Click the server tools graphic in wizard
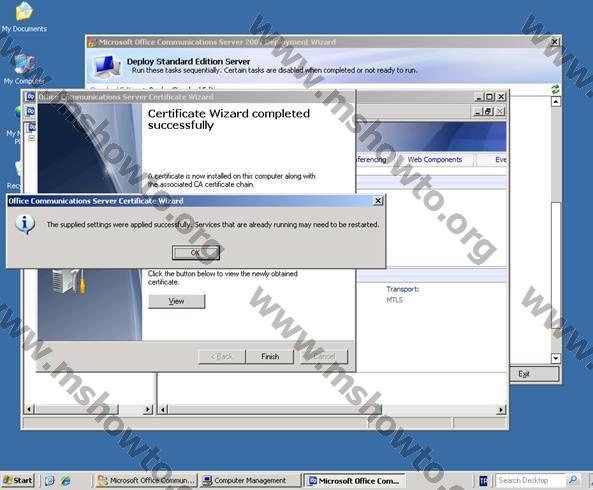Screen dimensions: 593x490 click(x=68, y=281)
